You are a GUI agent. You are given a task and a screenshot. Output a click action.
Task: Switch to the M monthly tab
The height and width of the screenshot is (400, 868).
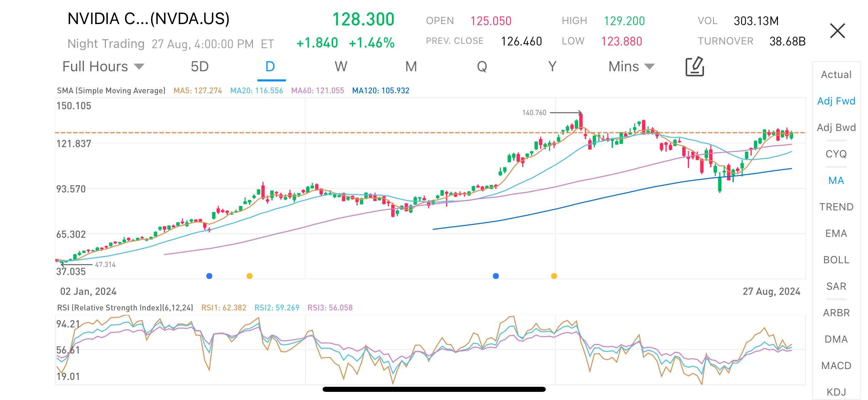411,66
